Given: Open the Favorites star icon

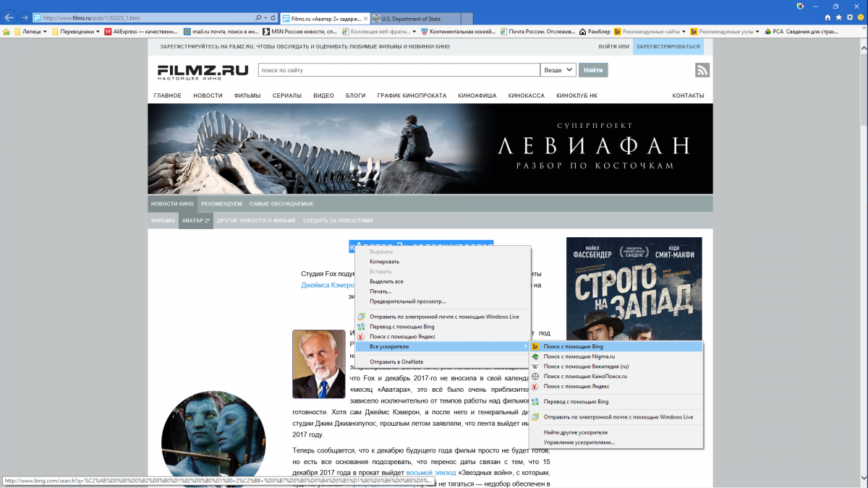Looking at the screenshot, I should pos(838,17).
